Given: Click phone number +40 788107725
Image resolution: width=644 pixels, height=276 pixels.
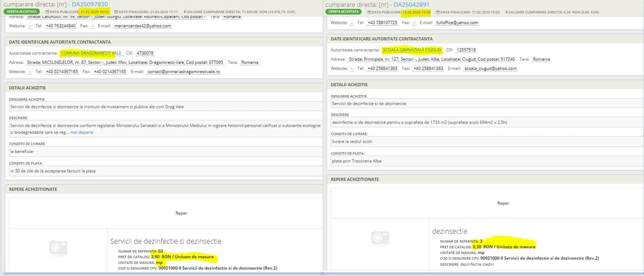Looking at the screenshot, I should point(382,23).
